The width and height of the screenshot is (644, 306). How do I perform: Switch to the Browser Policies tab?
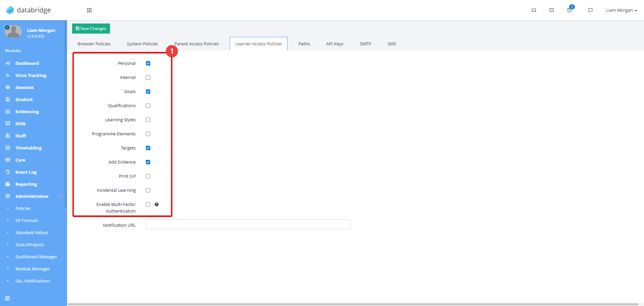point(94,44)
